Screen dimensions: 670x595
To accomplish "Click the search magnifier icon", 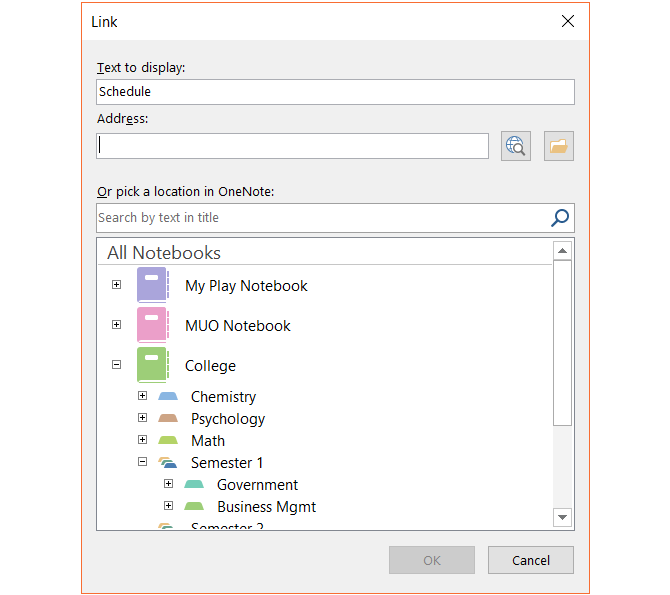I will 560,218.
